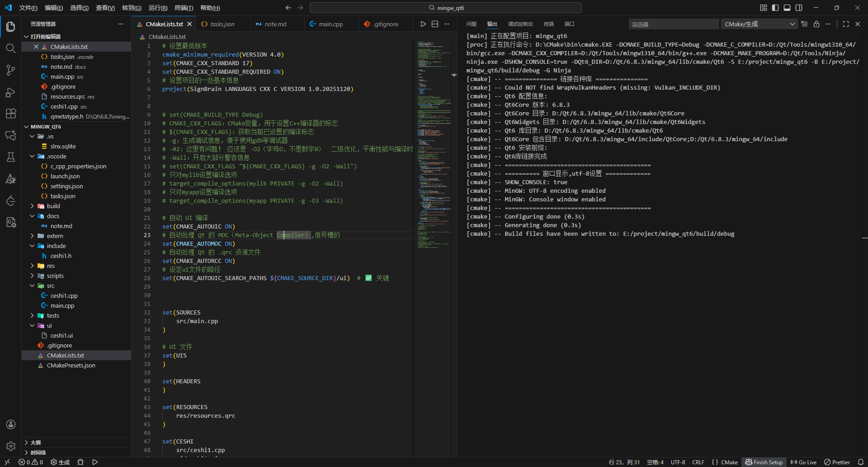The width and height of the screenshot is (868, 467).
Task: Collapse the .vscode folder
Action: click(77, 156)
